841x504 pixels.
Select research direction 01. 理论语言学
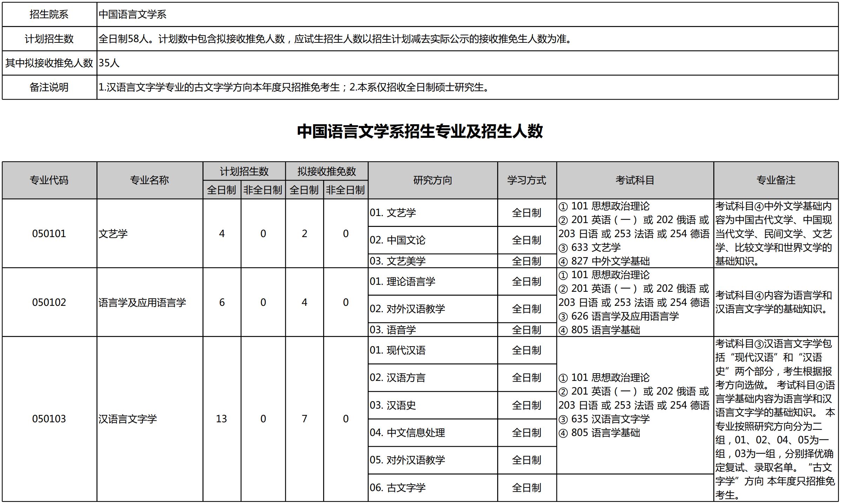tap(402, 281)
